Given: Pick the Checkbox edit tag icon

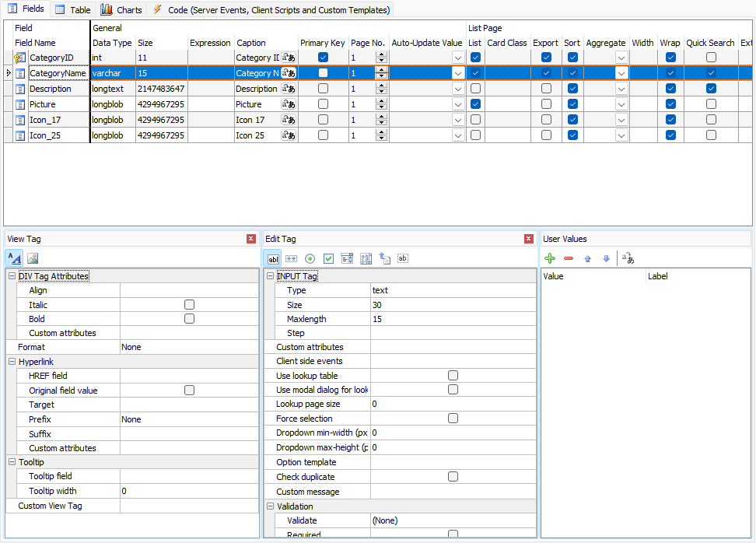Looking at the screenshot, I should 328,258.
